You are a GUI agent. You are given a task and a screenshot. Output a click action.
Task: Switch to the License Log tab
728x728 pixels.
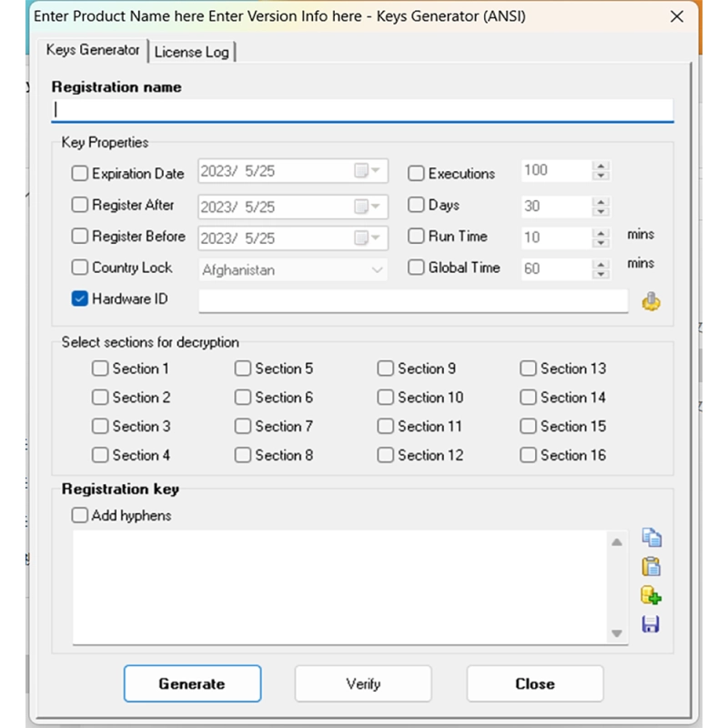point(191,52)
